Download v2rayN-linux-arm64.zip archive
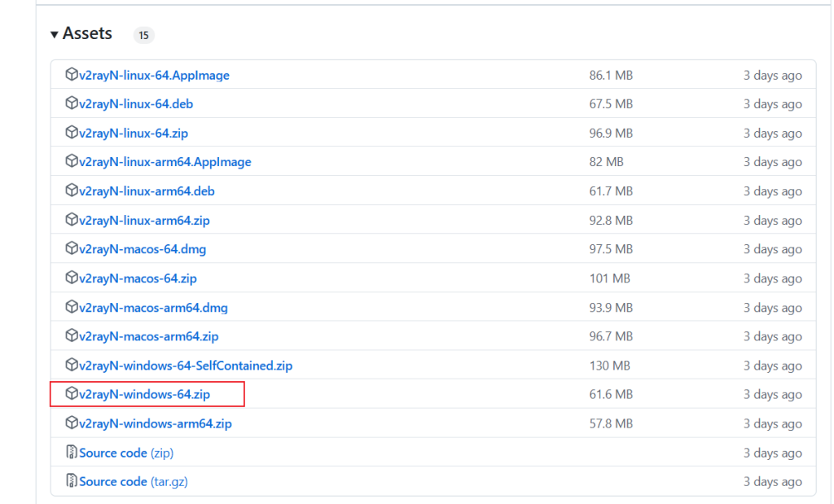Image resolution: width=834 pixels, height=504 pixels. coord(144,220)
